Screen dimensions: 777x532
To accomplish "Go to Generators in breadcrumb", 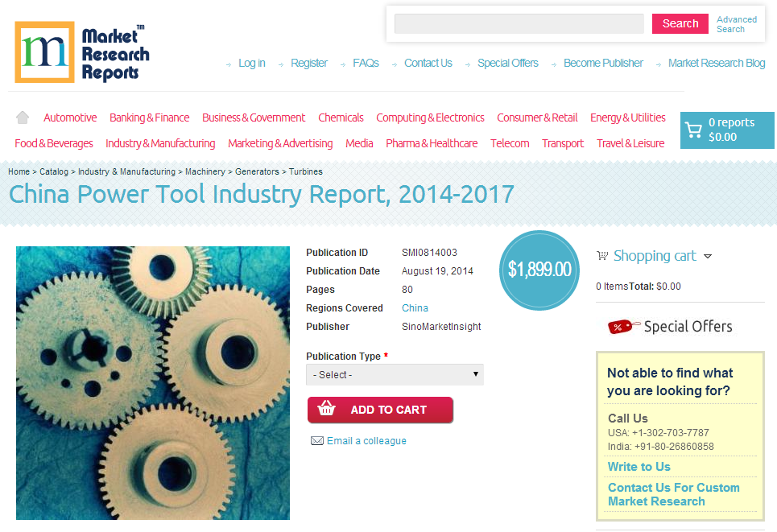I will (257, 171).
